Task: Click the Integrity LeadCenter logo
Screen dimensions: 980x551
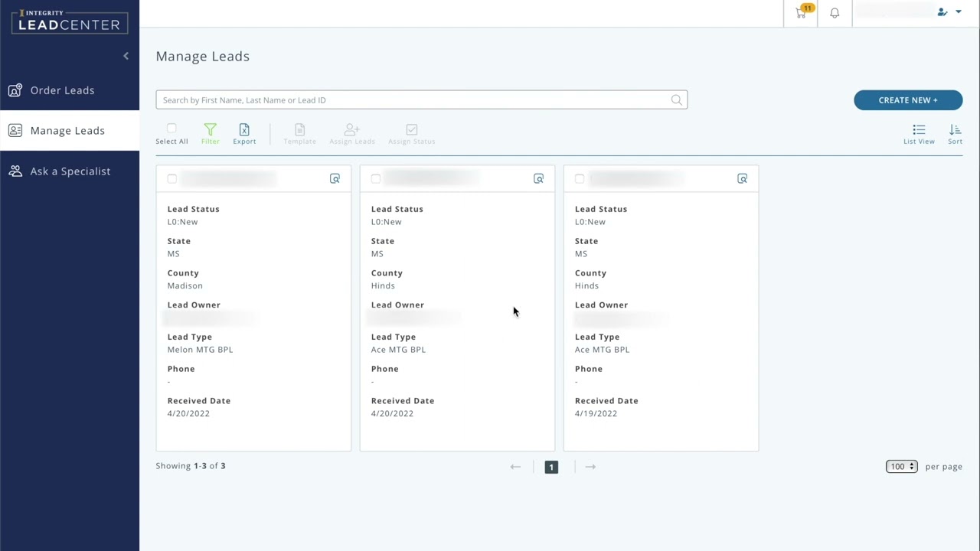Action: point(70,21)
